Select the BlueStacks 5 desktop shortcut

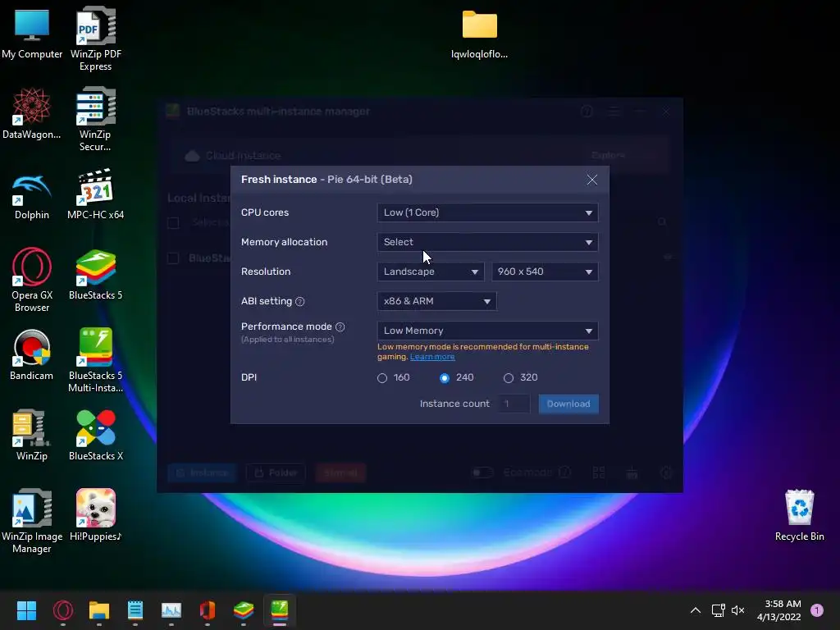click(95, 274)
